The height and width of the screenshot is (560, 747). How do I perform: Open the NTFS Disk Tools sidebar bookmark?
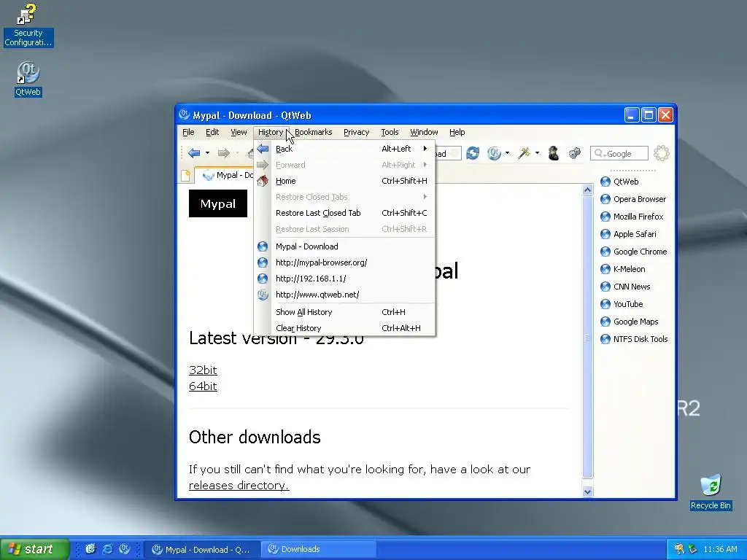(634, 339)
